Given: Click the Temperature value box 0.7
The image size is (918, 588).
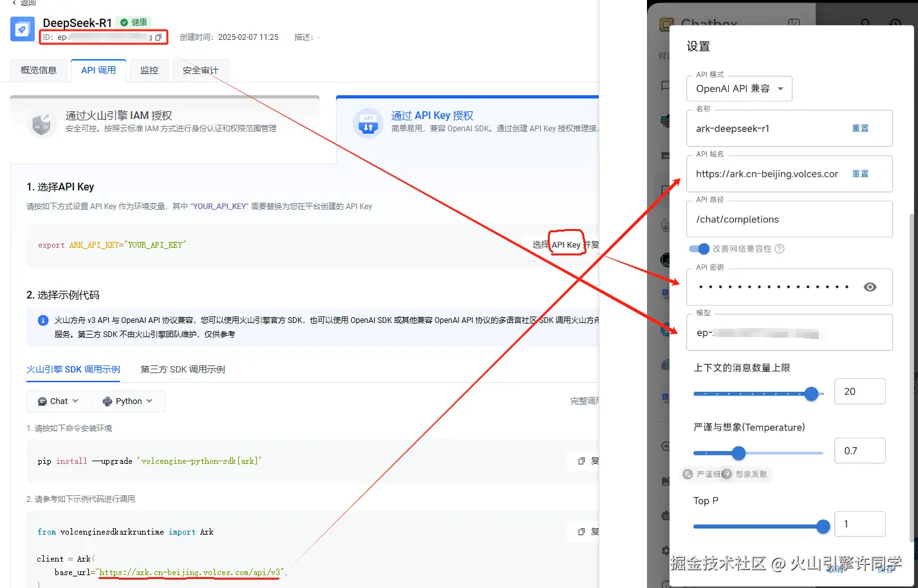Looking at the screenshot, I should point(859,450).
